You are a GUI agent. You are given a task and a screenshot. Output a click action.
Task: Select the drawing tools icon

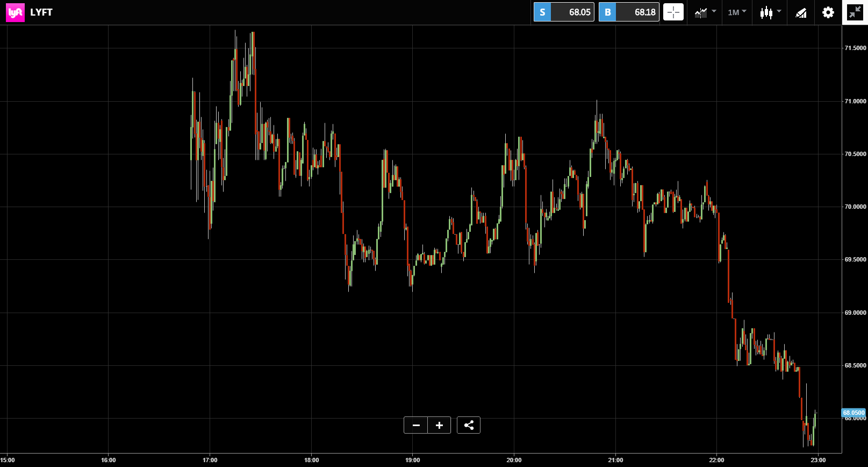[x=801, y=12]
